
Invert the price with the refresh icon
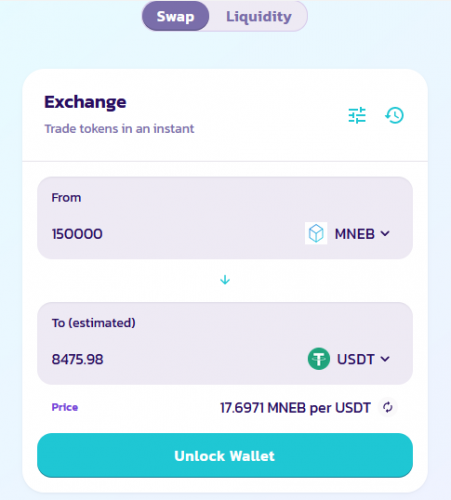pyautogui.click(x=388, y=407)
